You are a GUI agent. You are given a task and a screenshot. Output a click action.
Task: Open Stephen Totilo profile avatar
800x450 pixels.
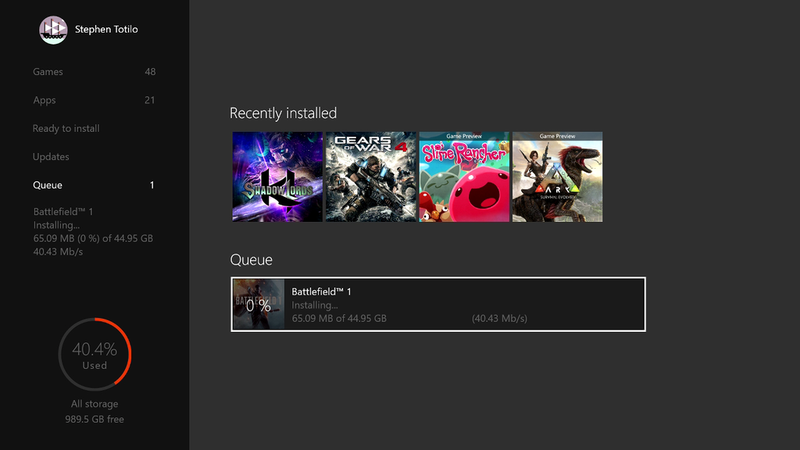(x=53, y=30)
